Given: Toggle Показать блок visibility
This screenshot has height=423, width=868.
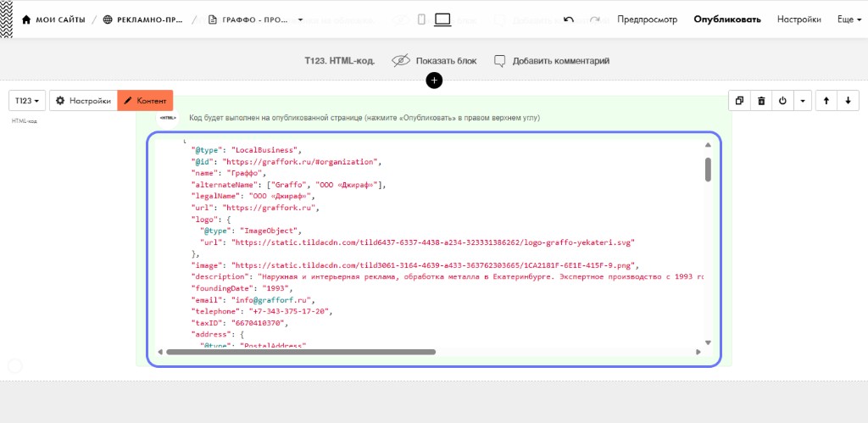Looking at the screenshot, I should (446, 61).
